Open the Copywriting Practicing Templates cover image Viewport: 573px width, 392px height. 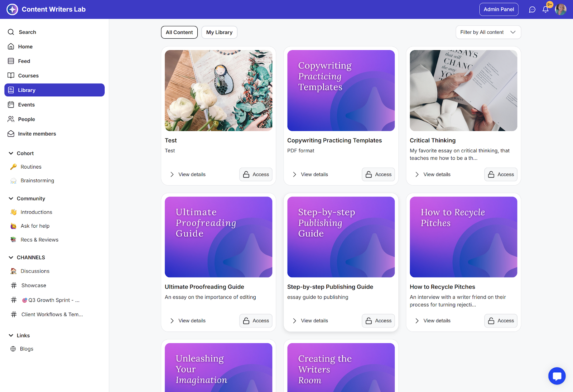(341, 91)
